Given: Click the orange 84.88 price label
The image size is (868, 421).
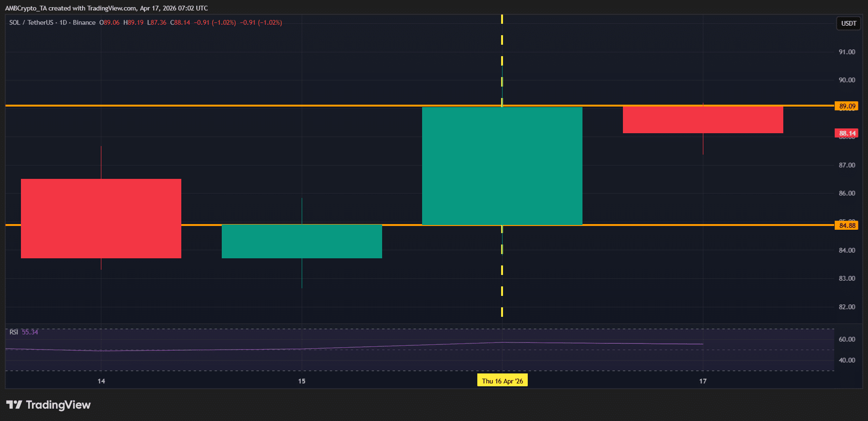Looking at the screenshot, I should [x=847, y=225].
